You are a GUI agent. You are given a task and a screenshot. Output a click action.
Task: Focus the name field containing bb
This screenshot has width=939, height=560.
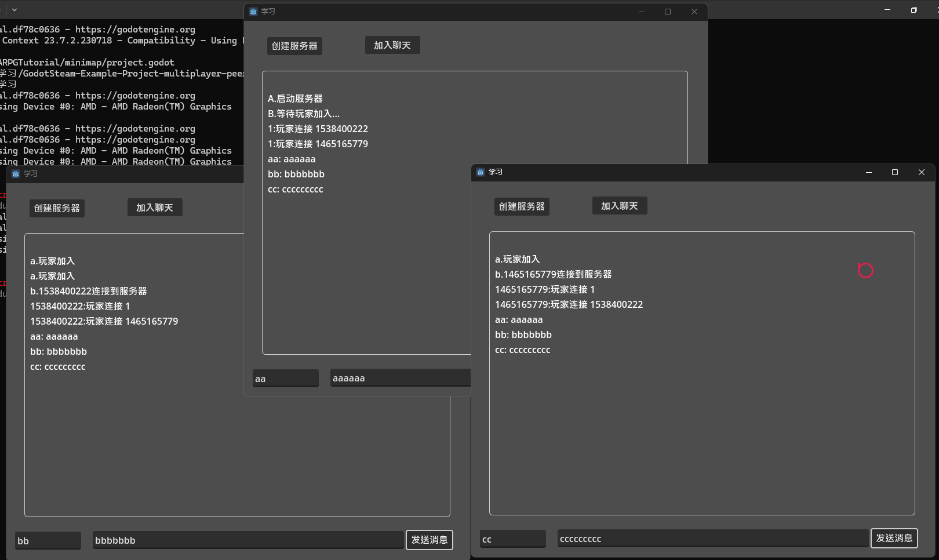tap(48, 540)
